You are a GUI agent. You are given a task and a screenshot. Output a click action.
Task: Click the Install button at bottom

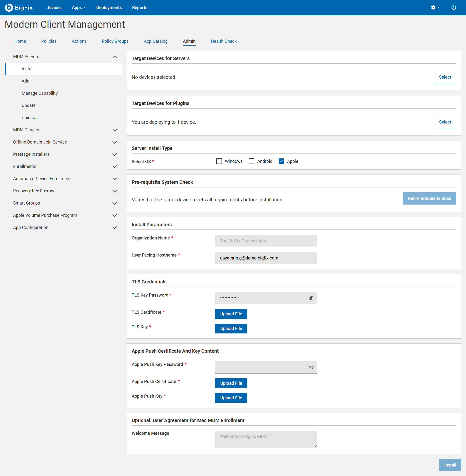coord(450,465)
